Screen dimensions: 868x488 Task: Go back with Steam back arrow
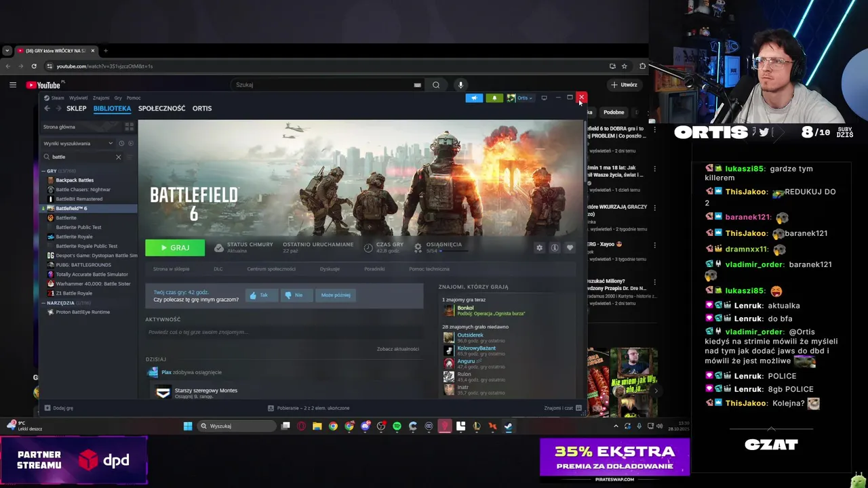pos(47,108)
